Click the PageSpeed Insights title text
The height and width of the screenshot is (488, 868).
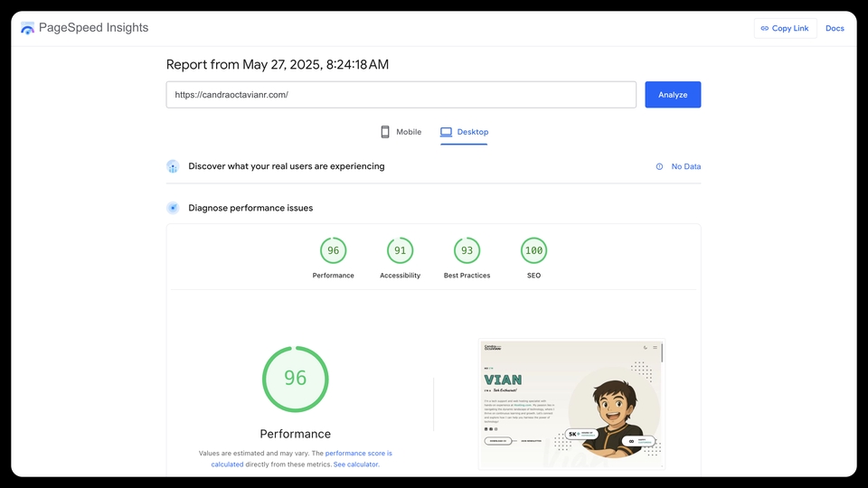click(x=93, y=28)
